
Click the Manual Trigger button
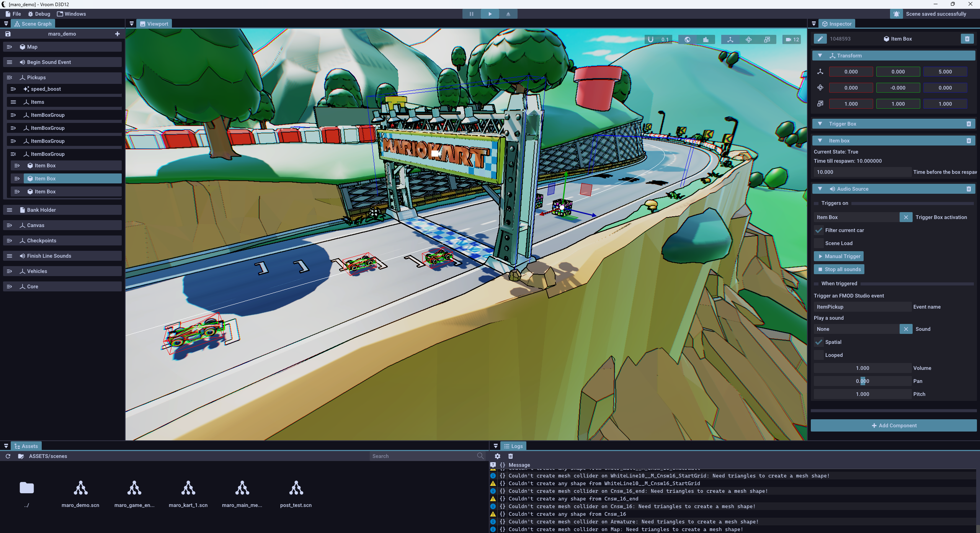pos(839,256)
